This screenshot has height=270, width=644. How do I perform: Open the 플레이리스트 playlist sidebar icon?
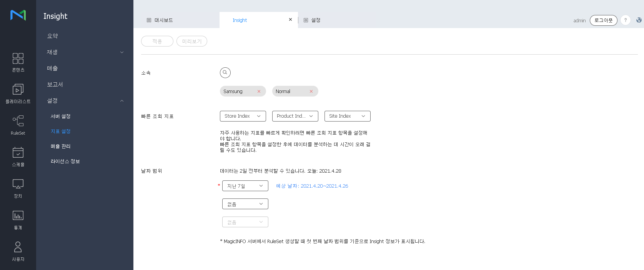click(18, 94)
